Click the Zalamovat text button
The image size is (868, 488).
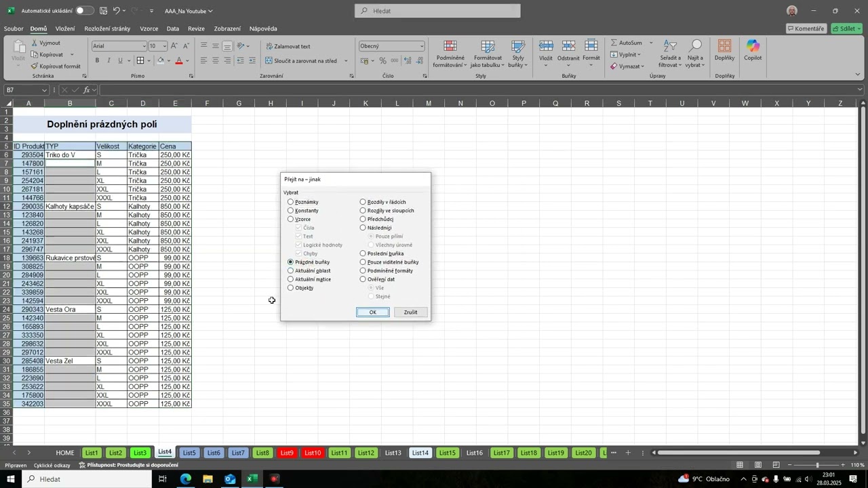pyautogui.click(x=288, y=46)
